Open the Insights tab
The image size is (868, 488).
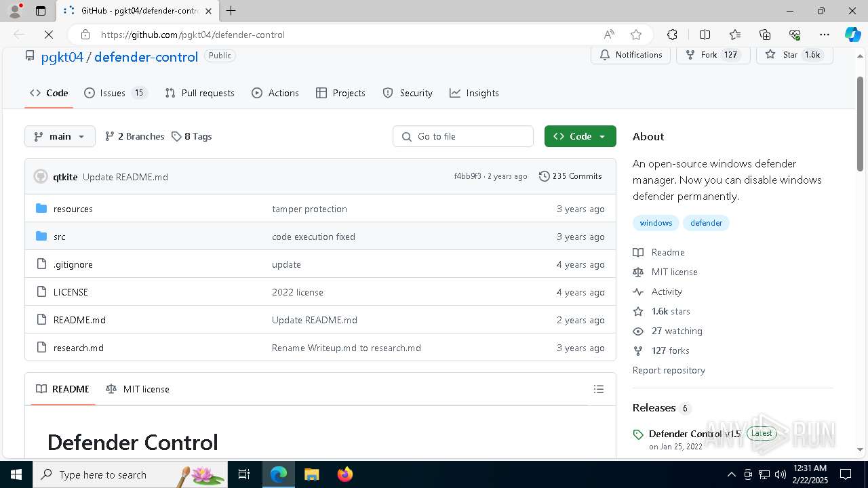click(474, 93)
